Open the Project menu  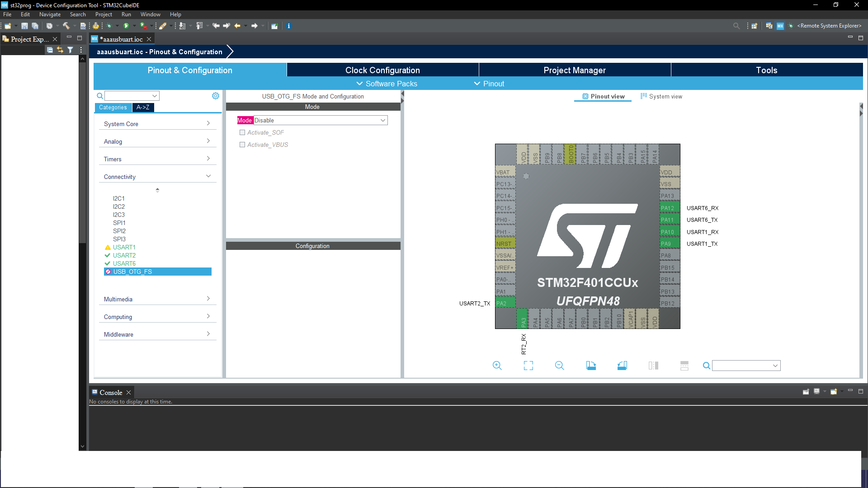tap(104, 14)
